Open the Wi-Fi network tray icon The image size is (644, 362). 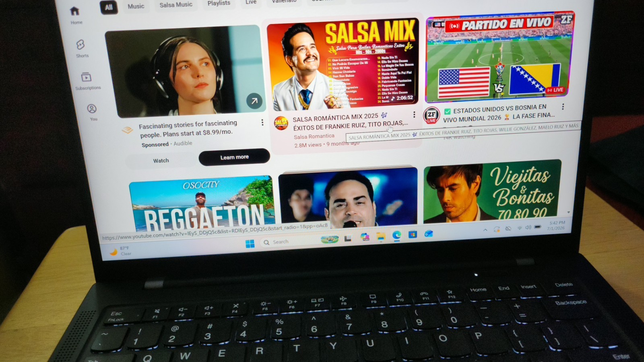pos(519,228)
